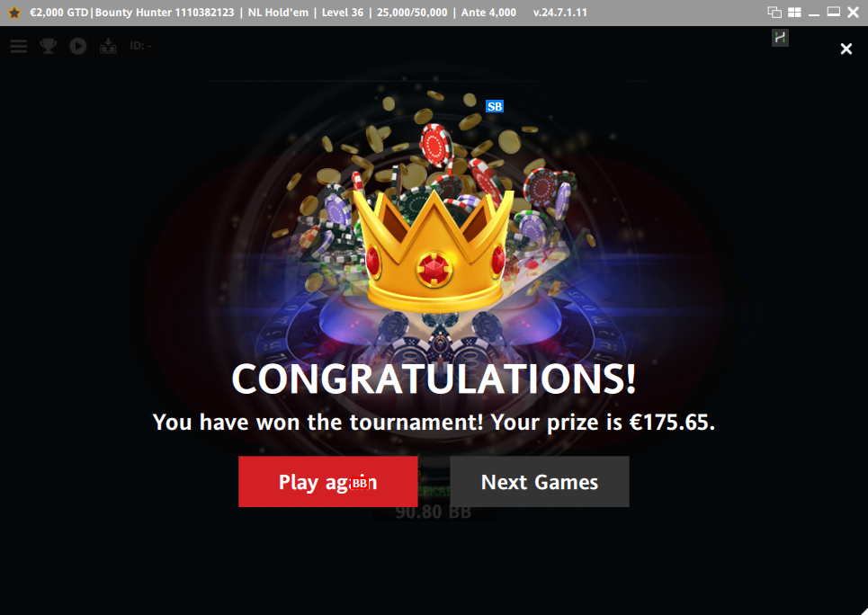Open the hamburger main menu
The height and width of the screenshot is (615, 868).
coord(18,46)
